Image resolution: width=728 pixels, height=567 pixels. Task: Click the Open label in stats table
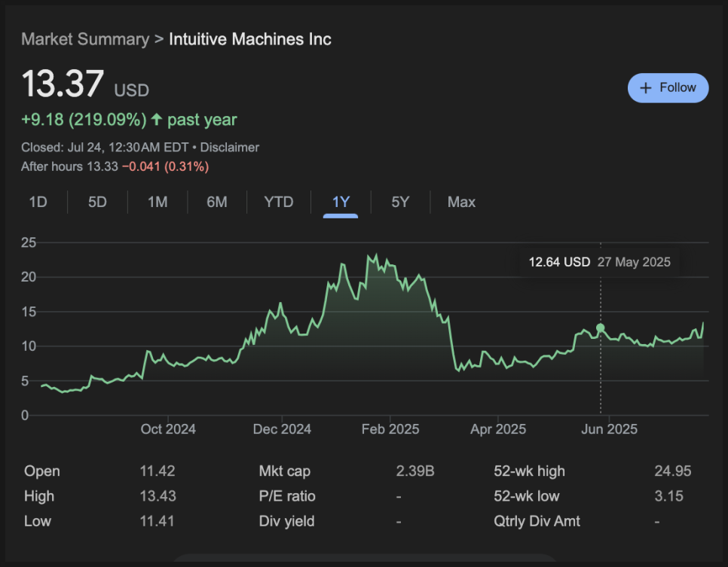(x=41, y=471)
